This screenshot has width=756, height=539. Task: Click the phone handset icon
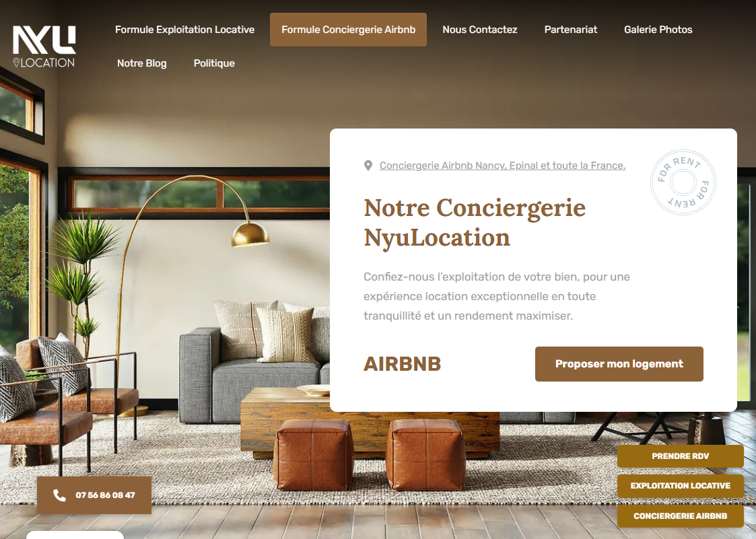pyautogui.click(x=59, y=495)
